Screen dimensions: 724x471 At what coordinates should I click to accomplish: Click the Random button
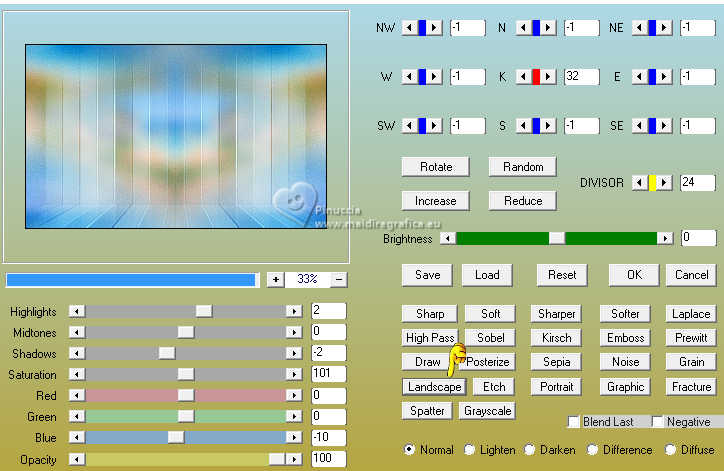(x=523, y=167)
